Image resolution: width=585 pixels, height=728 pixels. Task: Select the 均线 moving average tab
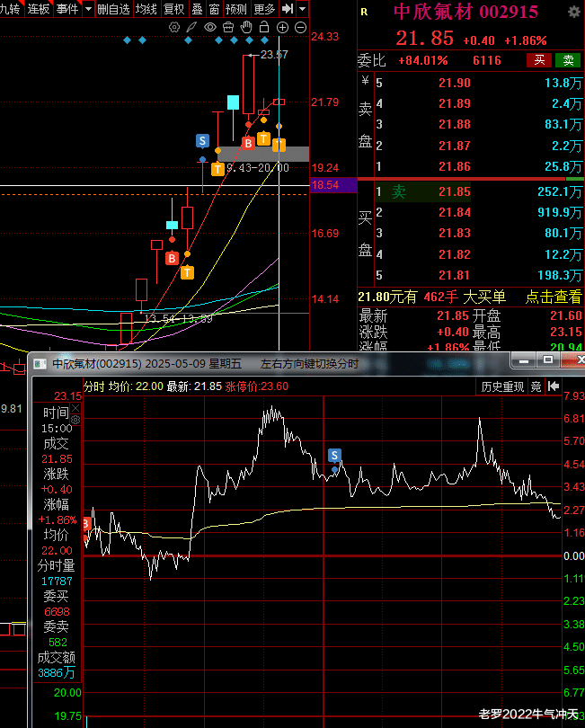coord(146,9)
